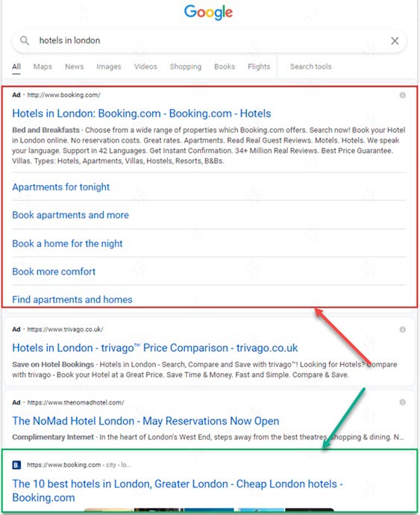
Task: Click the magnifying glass search icon
Action: 25,41
